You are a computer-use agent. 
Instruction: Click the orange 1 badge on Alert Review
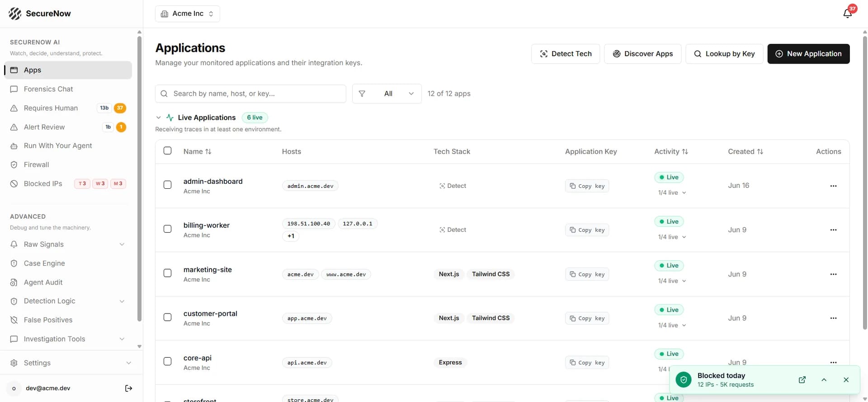[x=121, y=127]
